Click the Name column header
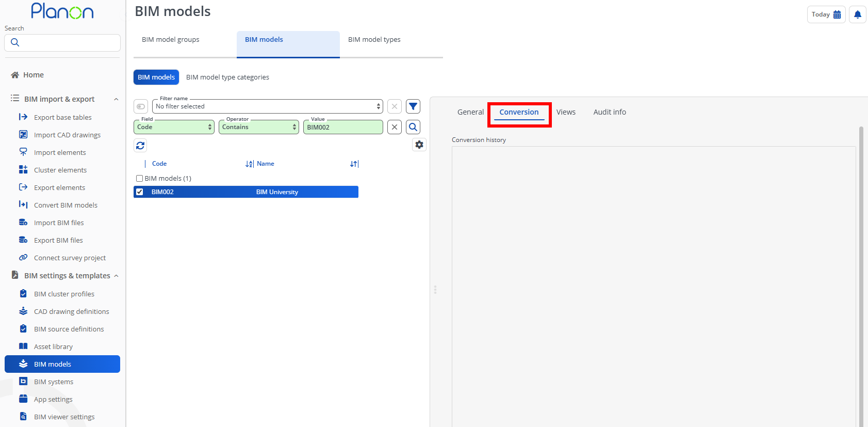 [266, 164]
